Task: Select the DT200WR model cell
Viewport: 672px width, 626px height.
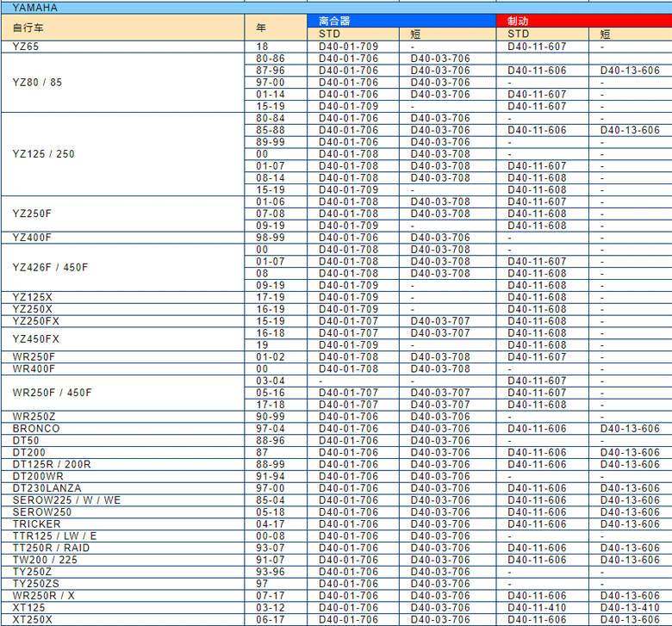Action: (122, 477)
